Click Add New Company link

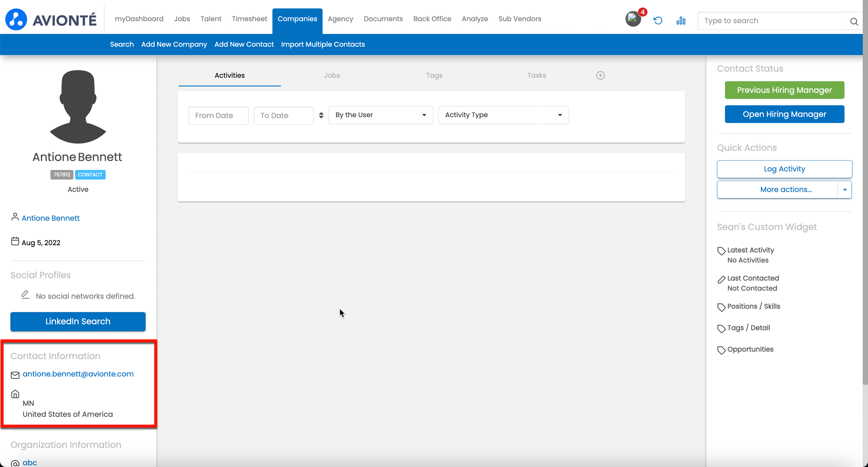point(174,44)
